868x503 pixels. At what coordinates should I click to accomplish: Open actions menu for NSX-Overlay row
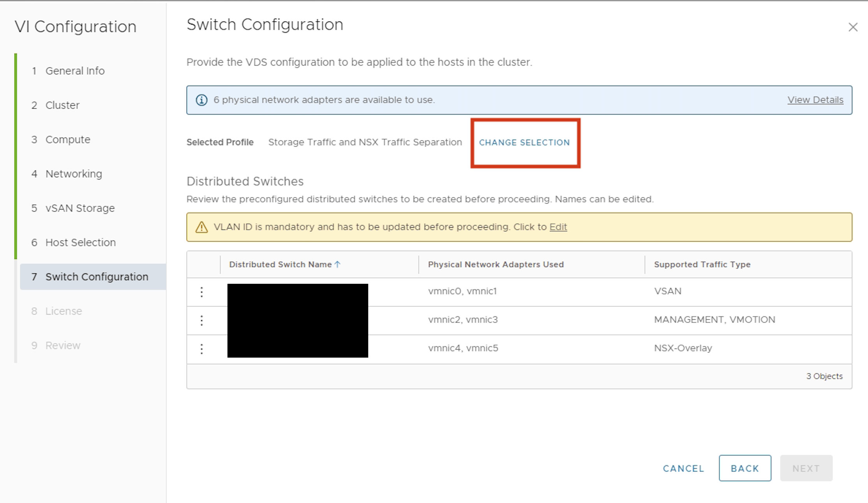[x=201, y=349]
